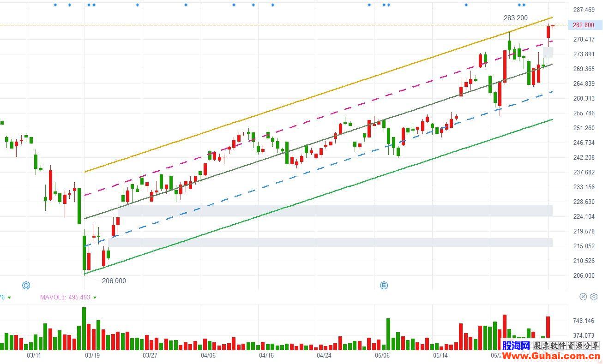Expand the dropdown arrow beside the 76 value
This screenshot has height=364, width=603.
[9, 298]
